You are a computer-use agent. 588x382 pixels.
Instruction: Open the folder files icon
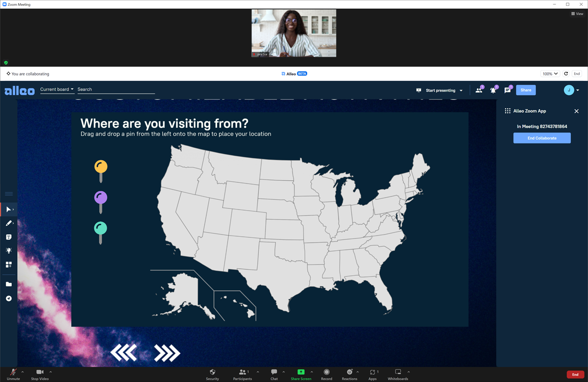[8, 284]
